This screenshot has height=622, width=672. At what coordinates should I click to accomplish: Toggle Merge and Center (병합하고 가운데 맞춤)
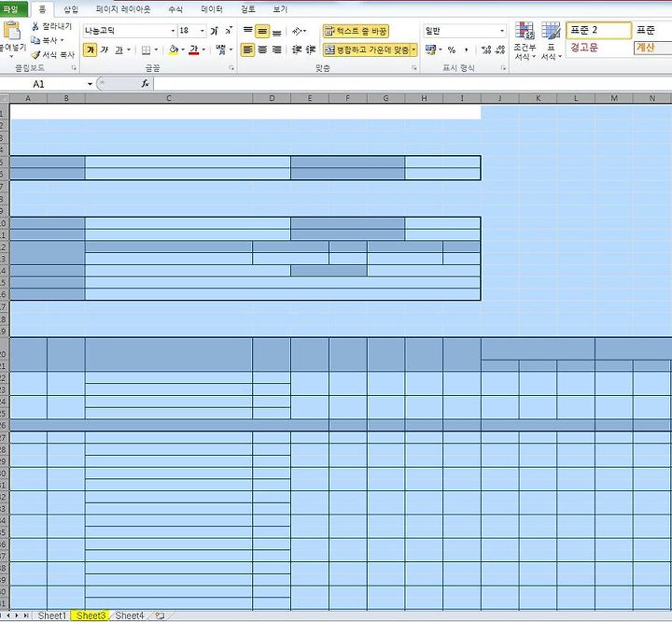[367, 49]
